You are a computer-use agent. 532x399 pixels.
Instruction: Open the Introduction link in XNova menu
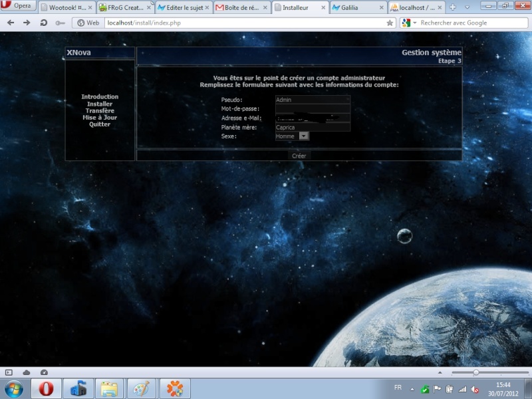(100, 96)
